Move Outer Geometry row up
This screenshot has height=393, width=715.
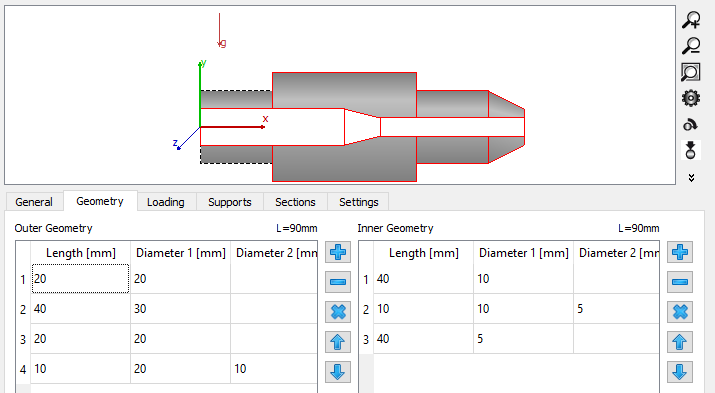coord(338,342)
